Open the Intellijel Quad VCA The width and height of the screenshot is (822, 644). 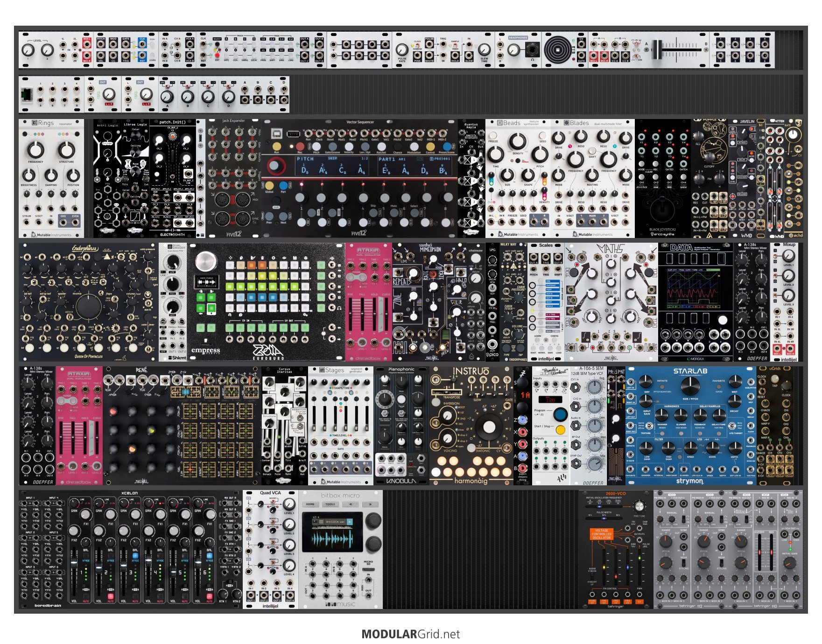[271, 549]
